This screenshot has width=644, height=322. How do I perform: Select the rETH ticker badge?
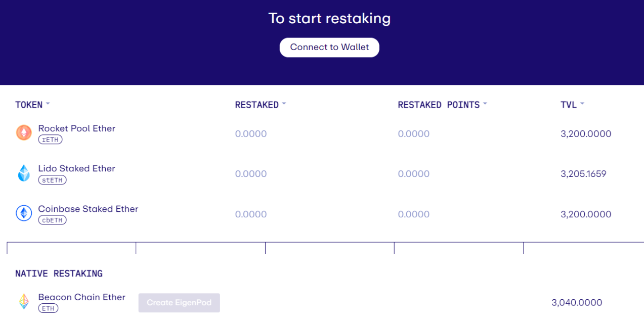coord(50,140)
